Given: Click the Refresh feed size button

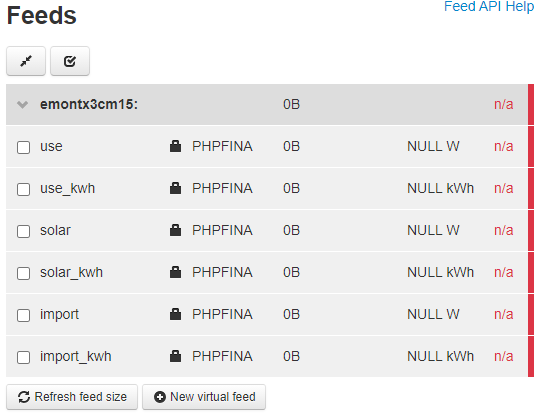Looking at the screenshot, I should pyautogui.click(x=72, y=397).
